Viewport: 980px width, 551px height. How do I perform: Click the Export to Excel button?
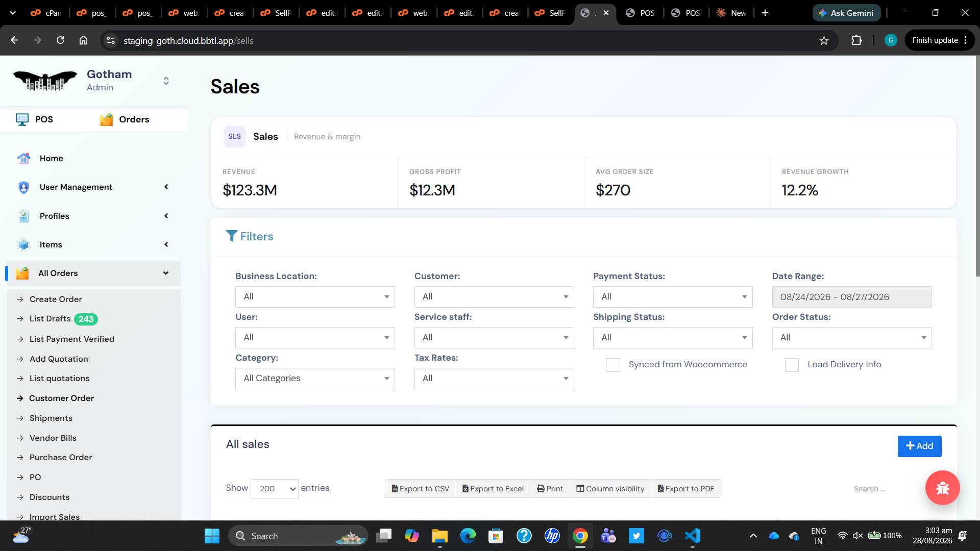493,489
